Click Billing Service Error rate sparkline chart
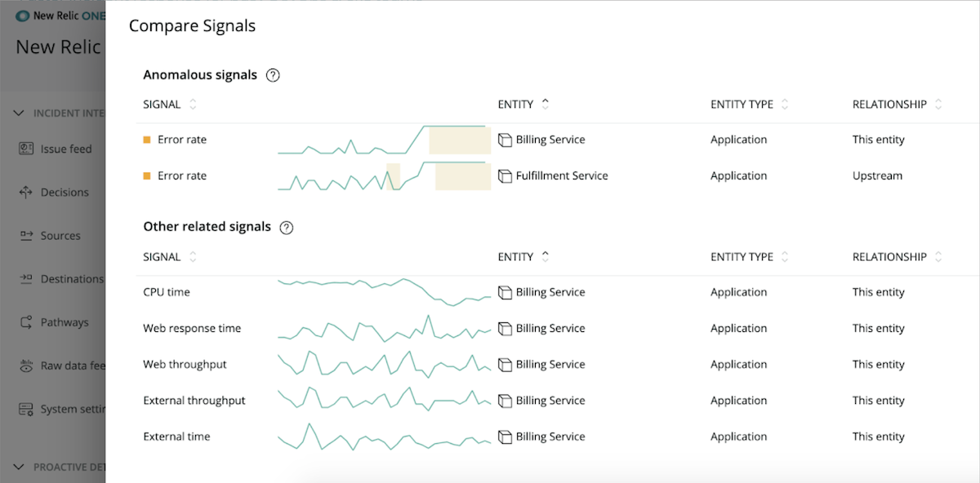Screen dimensions: 980x483 tap(384, 140)
